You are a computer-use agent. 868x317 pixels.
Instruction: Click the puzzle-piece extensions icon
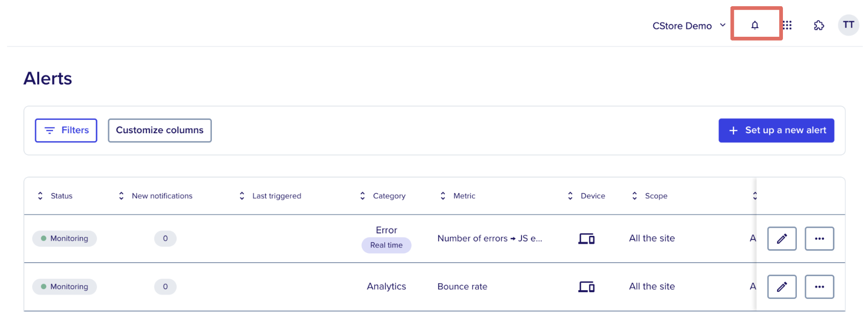pos(819,25)
